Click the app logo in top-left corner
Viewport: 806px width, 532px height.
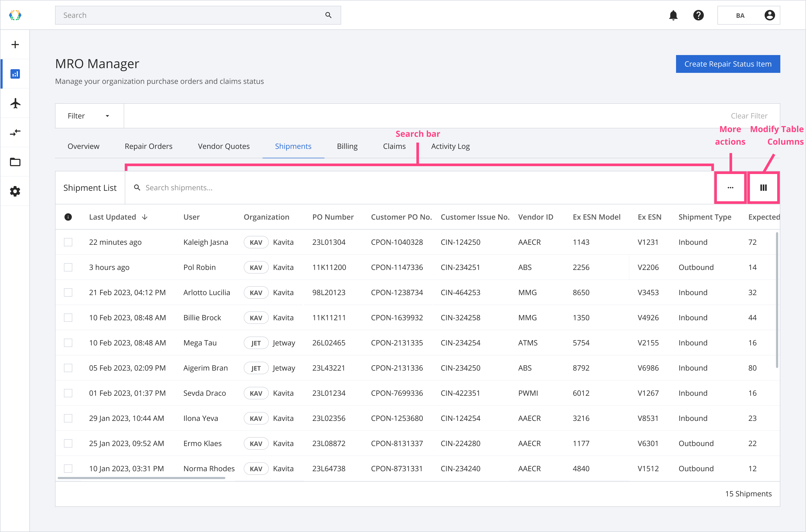coord(15,15)
